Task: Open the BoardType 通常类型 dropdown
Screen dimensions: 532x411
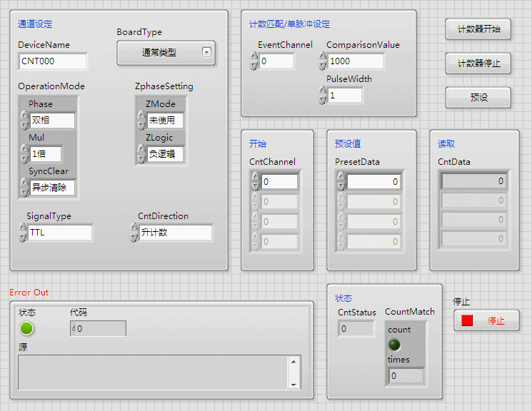Action: (x=166, y=52)
